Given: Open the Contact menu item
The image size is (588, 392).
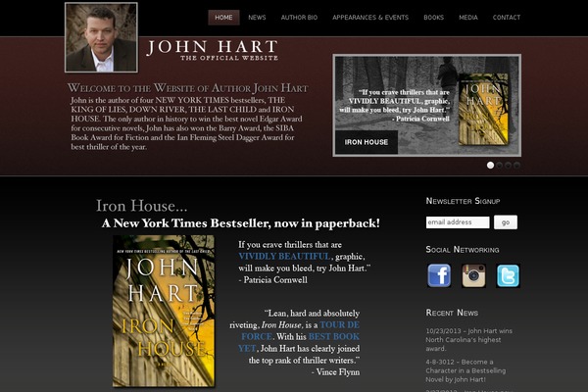Looking at the screenshot, I should coord(507,18).
